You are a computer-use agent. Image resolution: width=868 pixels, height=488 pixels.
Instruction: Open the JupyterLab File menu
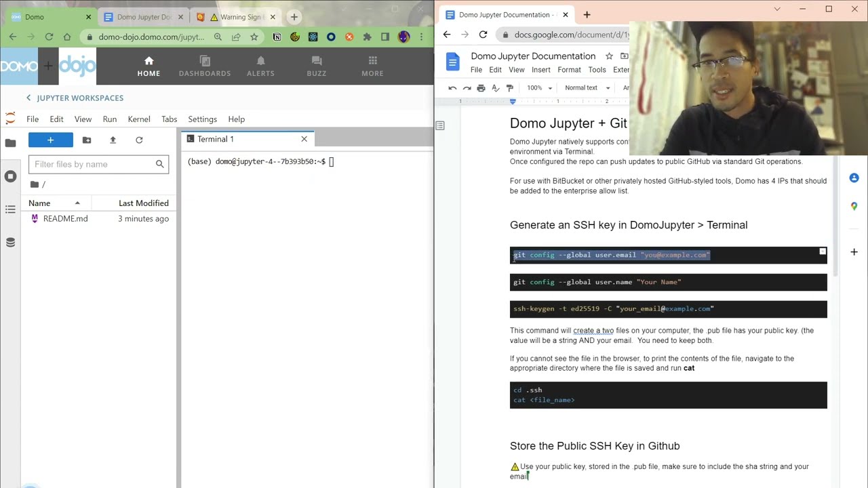pos(33,119)
